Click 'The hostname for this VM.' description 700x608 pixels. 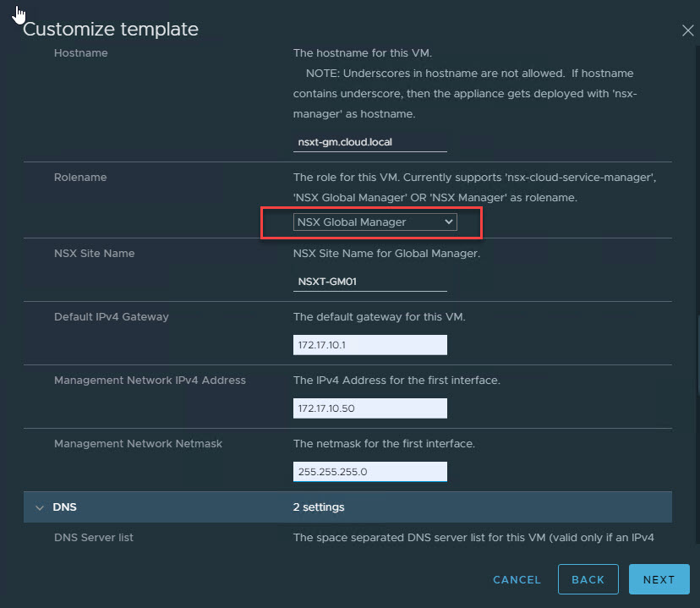(363, 53)
